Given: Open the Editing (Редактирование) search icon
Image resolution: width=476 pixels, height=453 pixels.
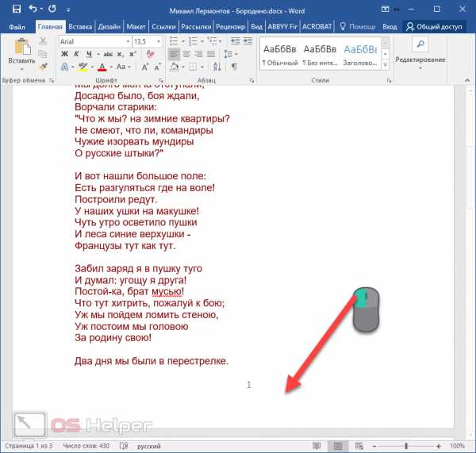Looking at the screenshot, I should coord(420,44).
